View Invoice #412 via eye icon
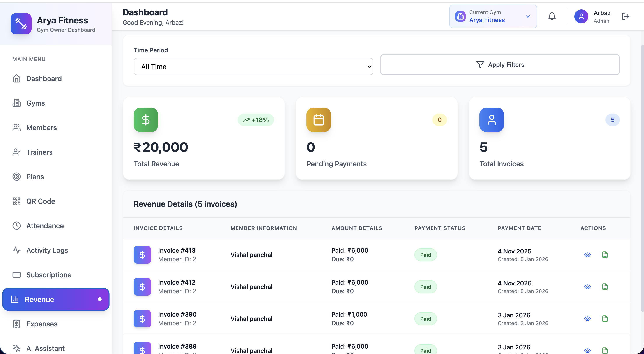The image size is (644, 354). [587, 287]
